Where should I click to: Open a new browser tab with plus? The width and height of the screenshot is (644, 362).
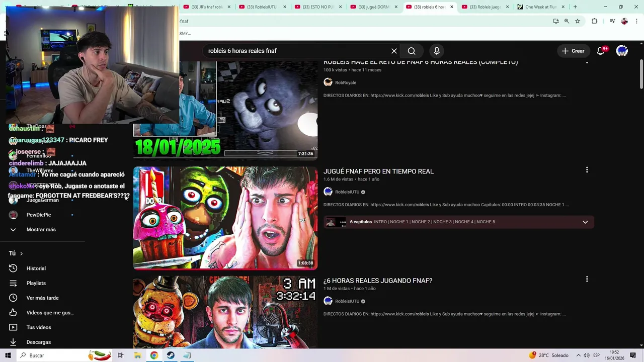point(575,7)
